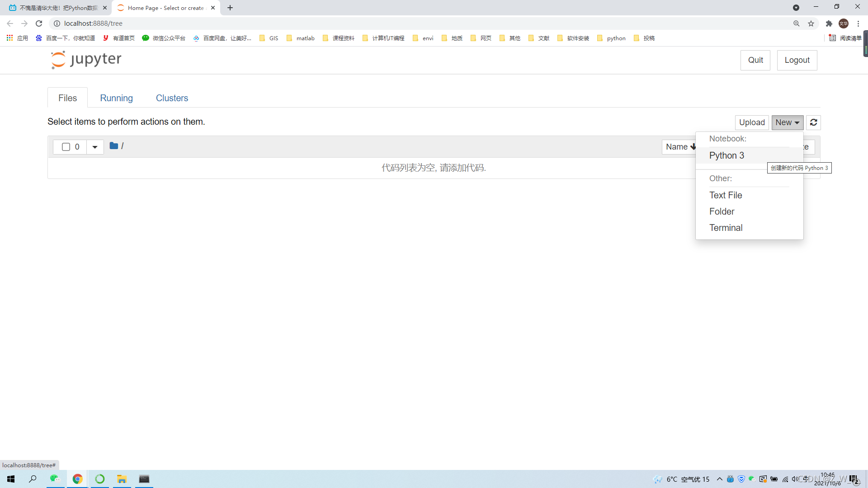Image resolution: width=868 pixels, height=488 pixels.
Task: Bookmark this page with star icon
Action: click(x=811, y=23)
